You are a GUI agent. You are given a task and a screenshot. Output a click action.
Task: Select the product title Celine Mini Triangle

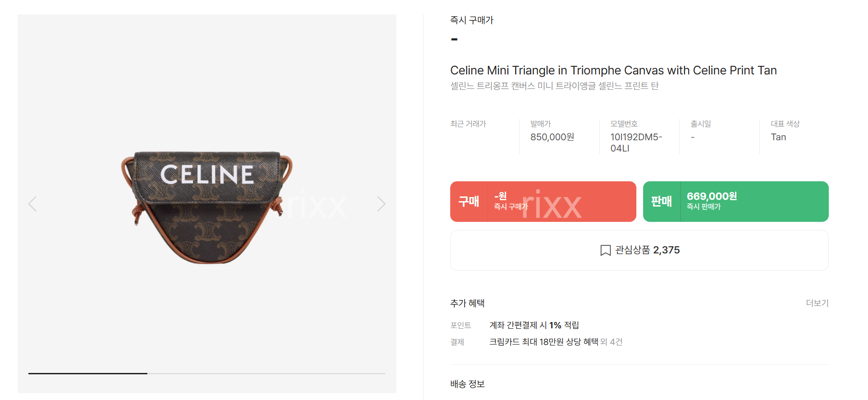coord(613,70)
